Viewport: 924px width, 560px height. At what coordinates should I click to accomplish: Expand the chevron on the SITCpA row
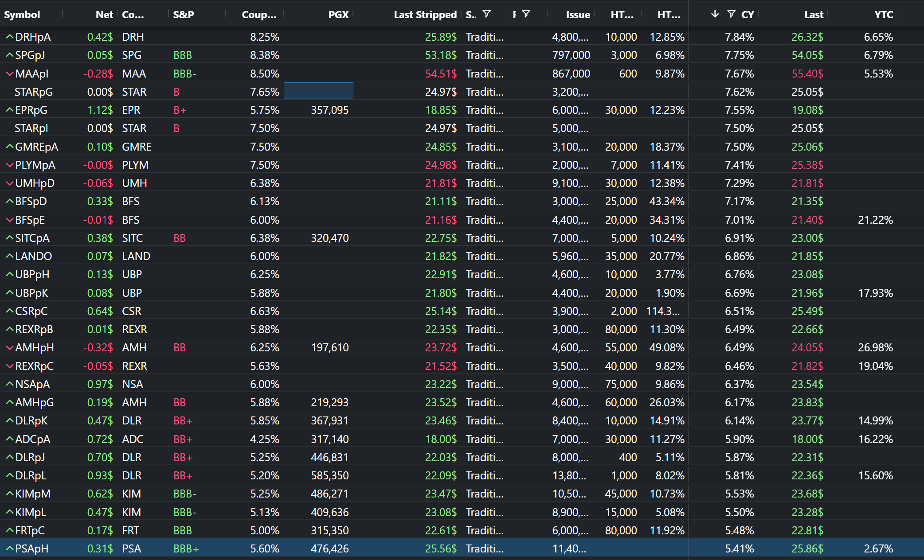(x=9, y=238)
